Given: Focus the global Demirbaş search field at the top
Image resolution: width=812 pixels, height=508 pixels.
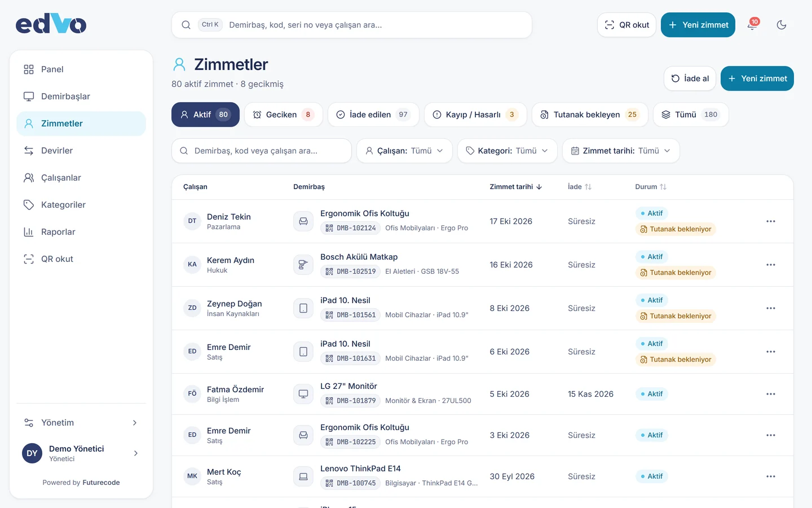Looking at the screenshot, I should (x=352, y=25).
